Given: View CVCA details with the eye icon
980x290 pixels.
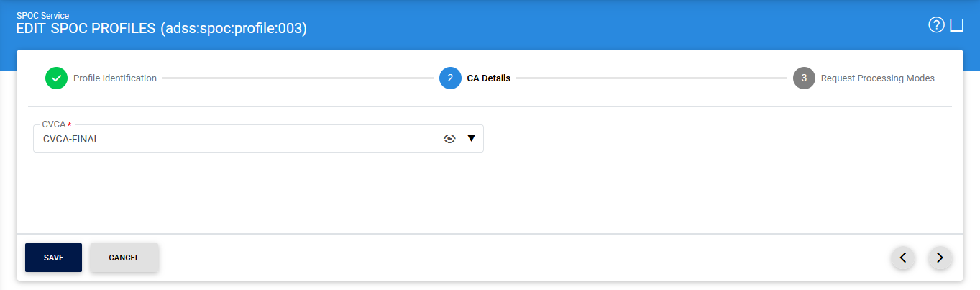Looking at the screenshot, I should coord(450,139).
